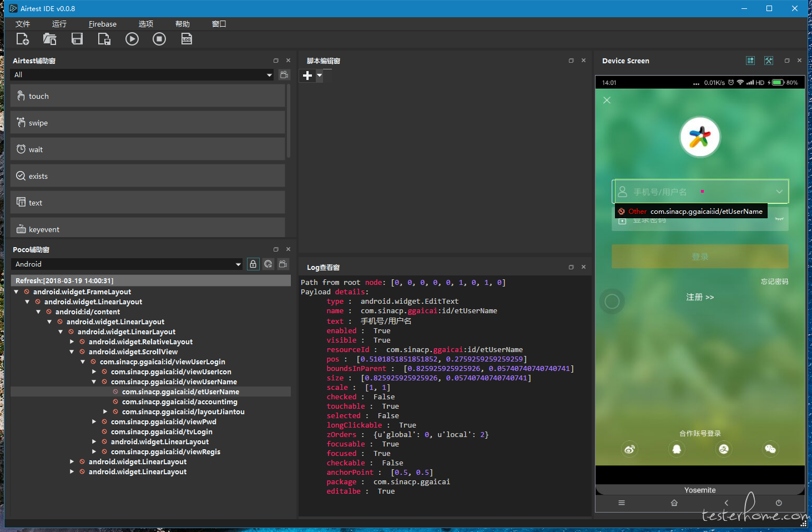Toggle the grid icon in Device Screen header
Screen dimensions: 812x532
[750, 61]
